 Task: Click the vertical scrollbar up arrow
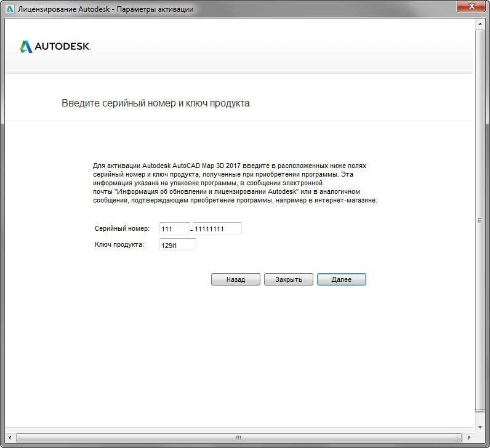pyautogui.click(x=480, y=24)
